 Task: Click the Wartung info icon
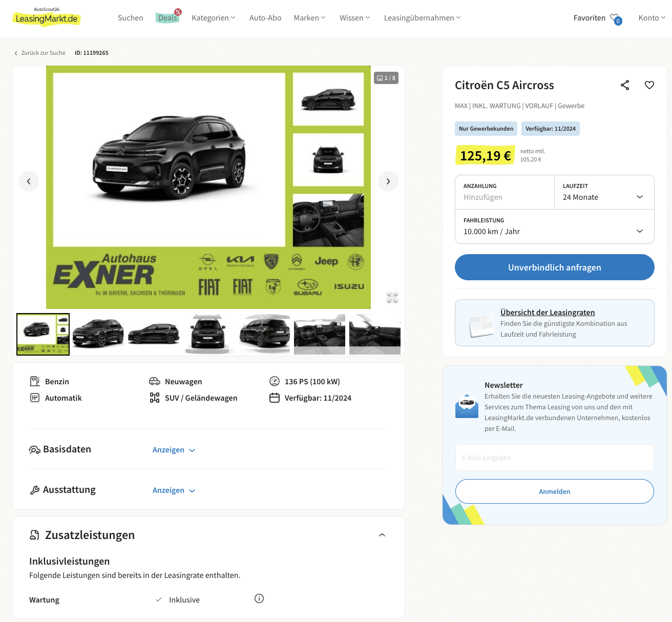pos(259,598)
